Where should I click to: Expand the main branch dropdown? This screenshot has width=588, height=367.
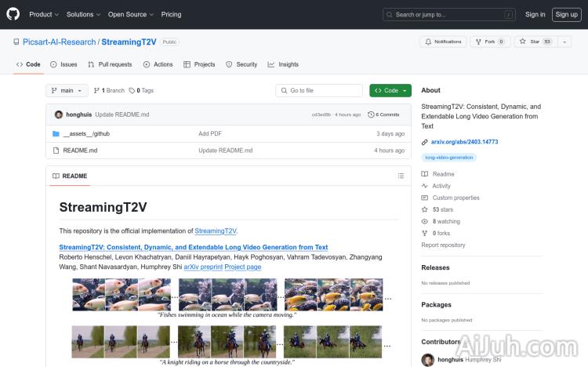click(x=67, y=91)
